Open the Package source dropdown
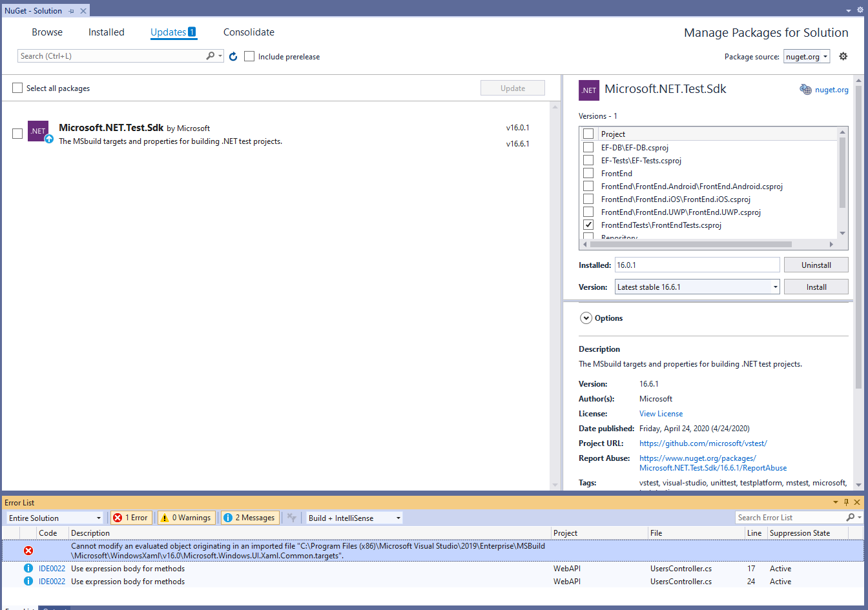 807,57
